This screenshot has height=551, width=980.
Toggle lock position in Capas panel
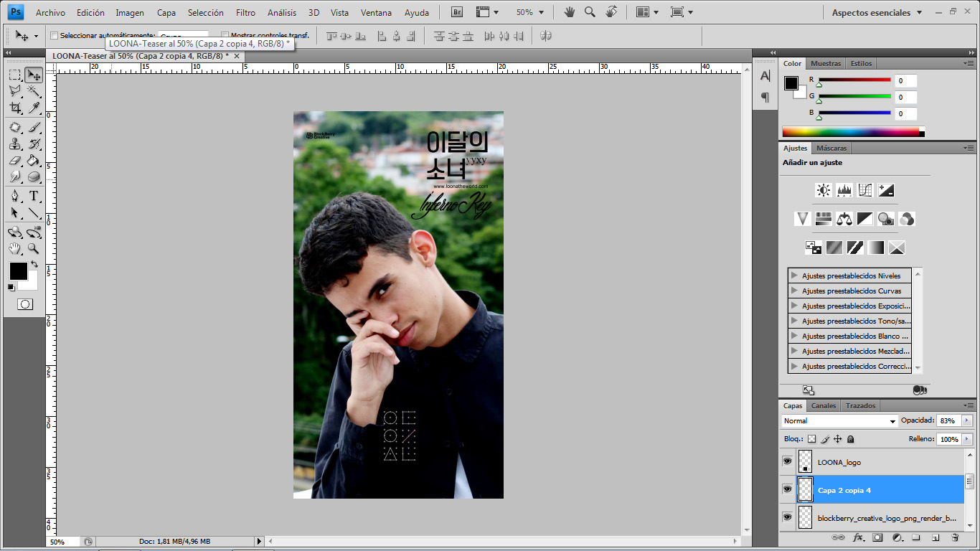point(838,438)
